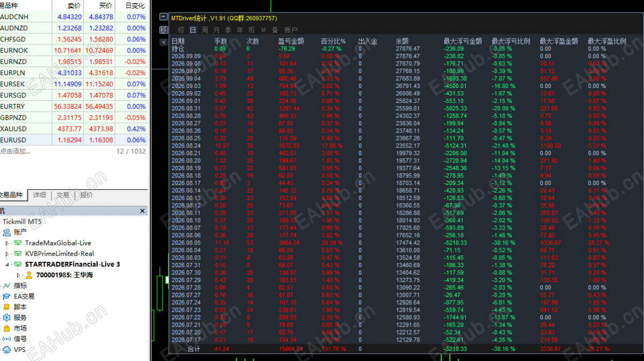Click the KVBPrimeLimited-Real server icon
644x361 pixels.
click(x=18, y=254)
